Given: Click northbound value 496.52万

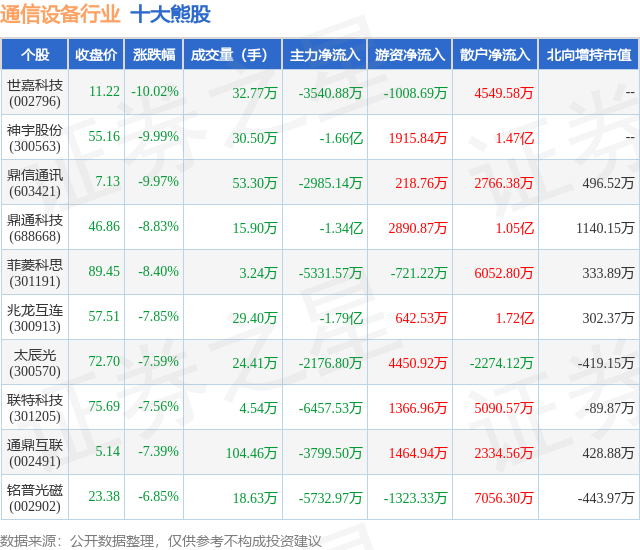Looking at the screenshot, I should [609, 183].
